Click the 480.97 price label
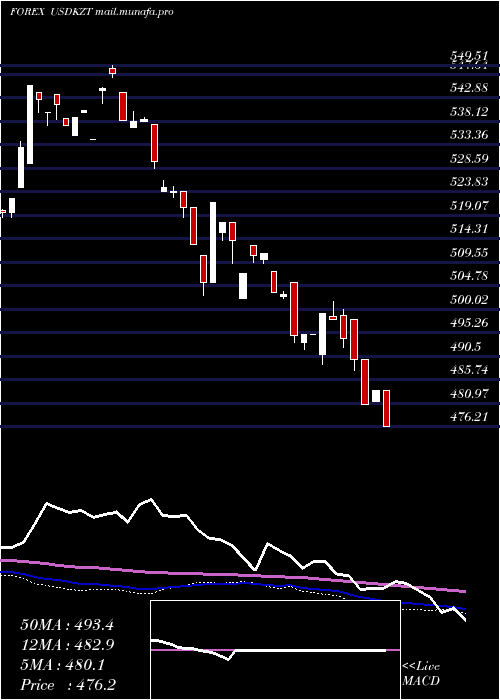This screenshot has height=700, width=500. [x=468, y=394]
